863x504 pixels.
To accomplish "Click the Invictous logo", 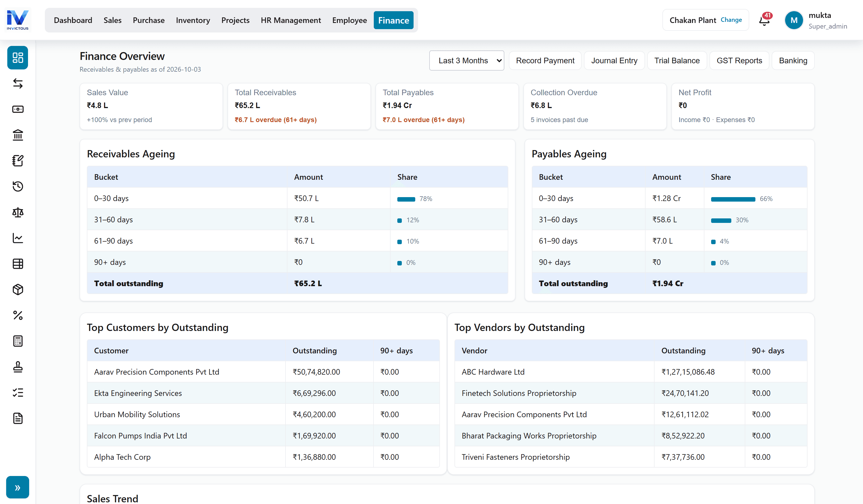I will click(x=18, y=20).
